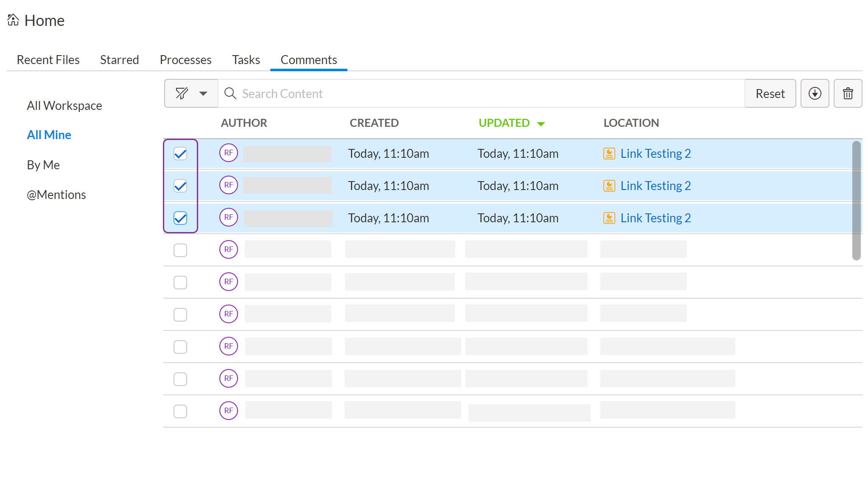
Task: Check the last row checkbox
Action: coord(180,411)
